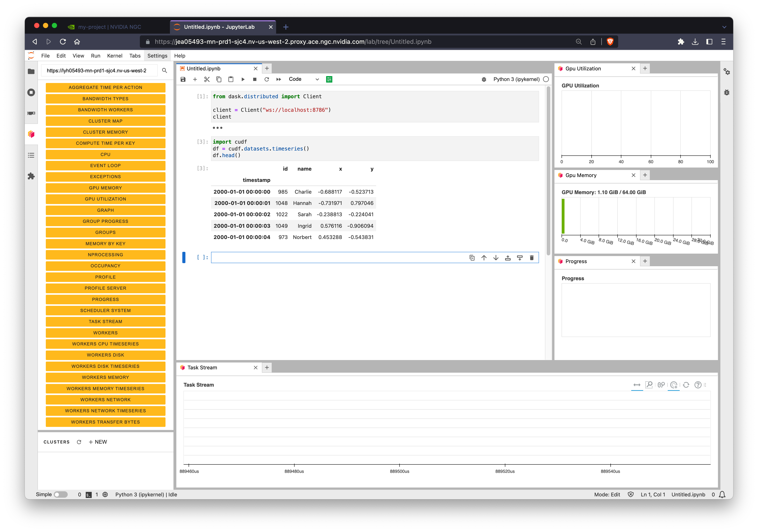Open Running Terminals and Kernels sidebar
This screenshot has width=758, height=532.
tap(31, 93)
